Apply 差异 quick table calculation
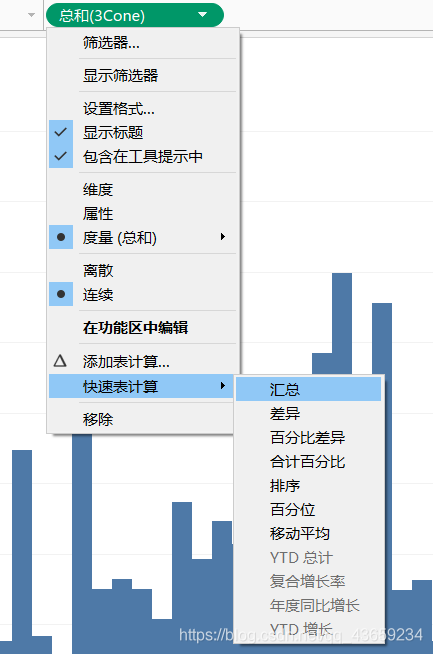This screenshot has width=433, height=654. [309, 413]
